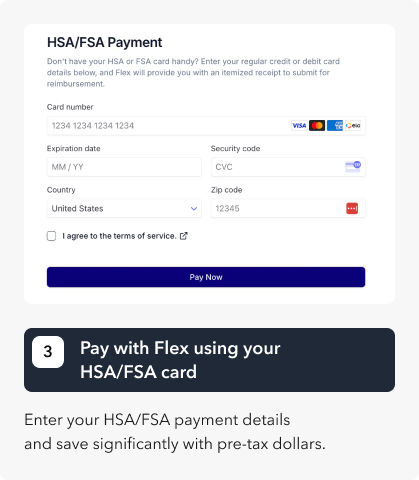This screenshot has height=480, width=419.
Task: Click the Mastercard logo icon
Action: [317, 126]
